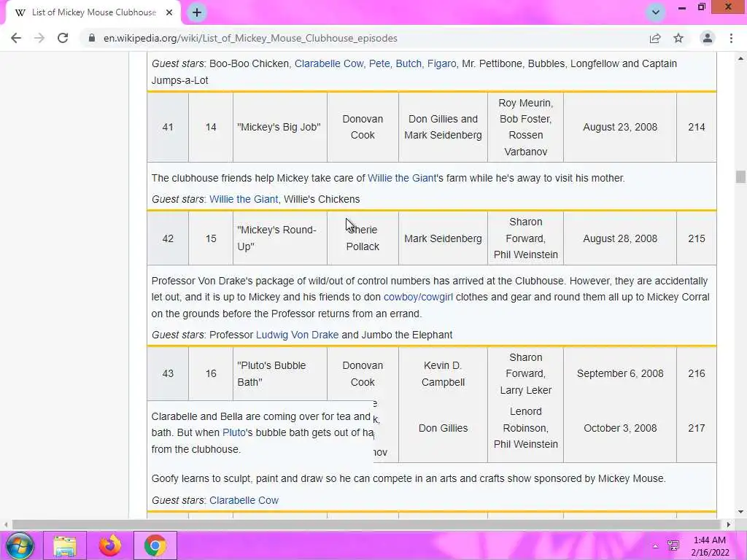Click the scroll left arrow
This screenshot has width=747, height=560.
point(5,524)
